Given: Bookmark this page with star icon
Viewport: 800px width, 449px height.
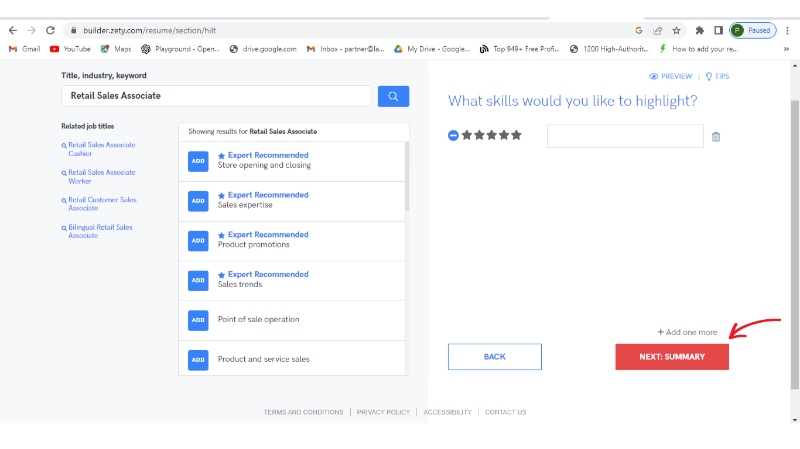Looking at the screenshot, I should (x=677, y=31).
